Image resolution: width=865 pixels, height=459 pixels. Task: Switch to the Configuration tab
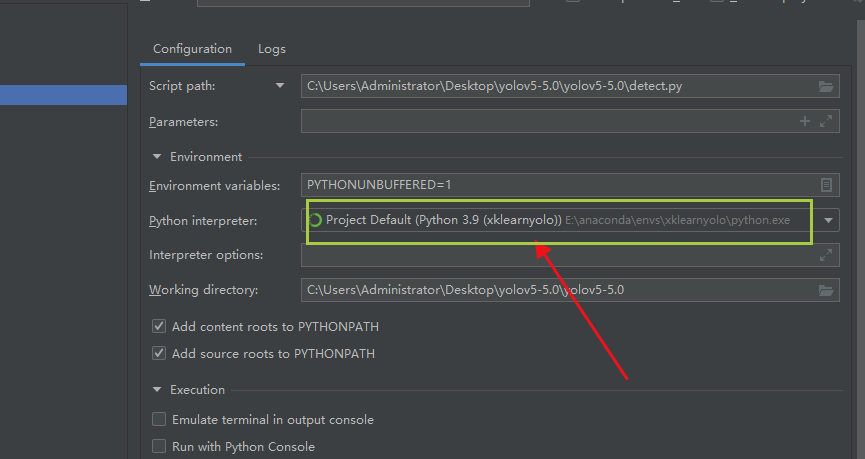pyautogui.click(x=192, y=49)
